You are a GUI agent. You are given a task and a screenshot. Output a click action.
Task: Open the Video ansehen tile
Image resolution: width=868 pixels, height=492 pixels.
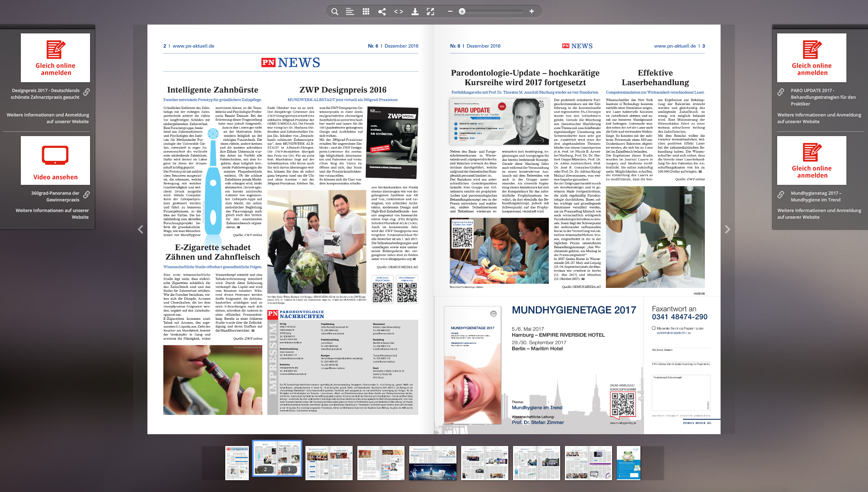[55, 160]
